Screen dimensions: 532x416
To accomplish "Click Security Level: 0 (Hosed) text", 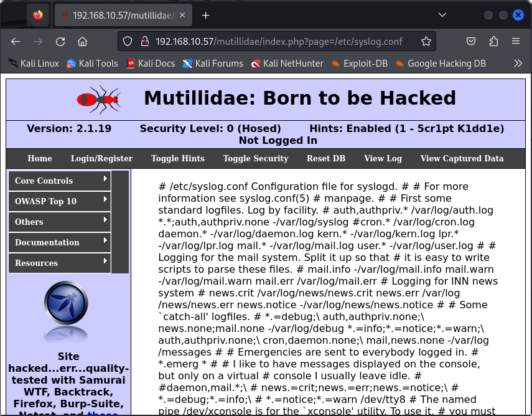I will coord(210,128).
